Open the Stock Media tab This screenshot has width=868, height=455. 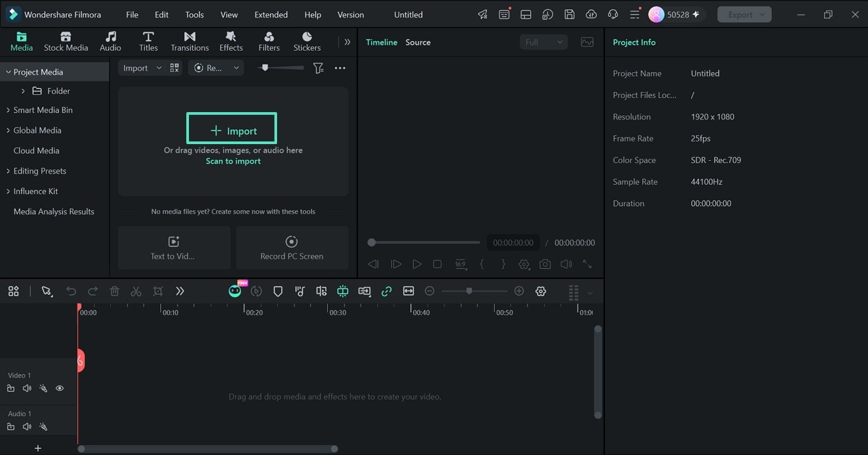click(65, 41)
